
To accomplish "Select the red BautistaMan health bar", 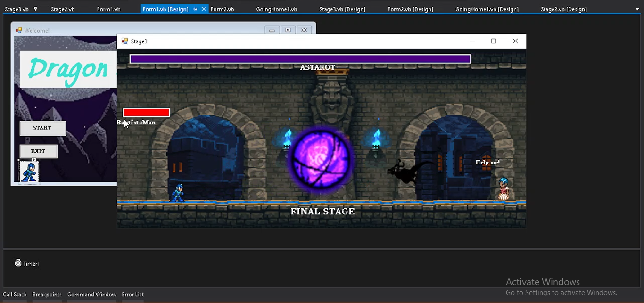I will click(x=146, y=113).
